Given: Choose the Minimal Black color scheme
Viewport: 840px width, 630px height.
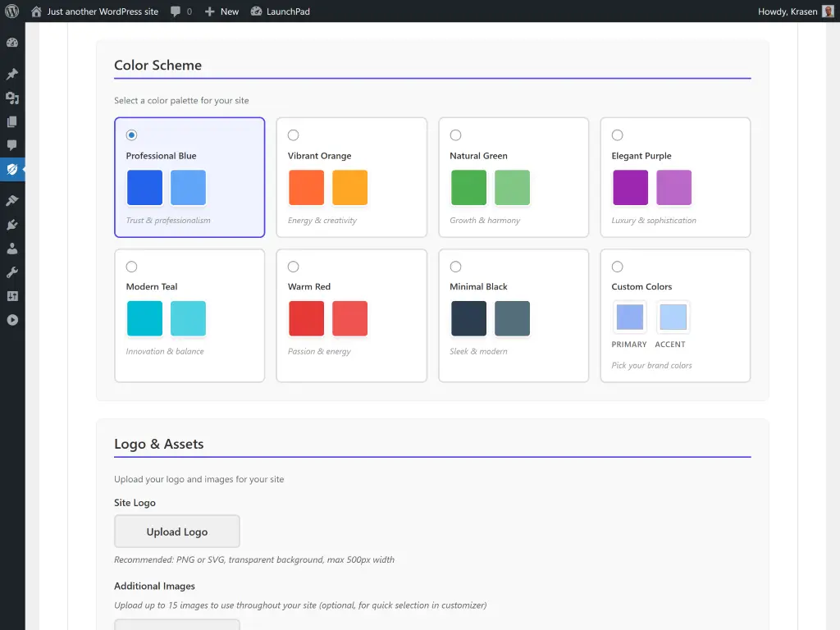Looking at the screenshot, I should coord(455,267).
